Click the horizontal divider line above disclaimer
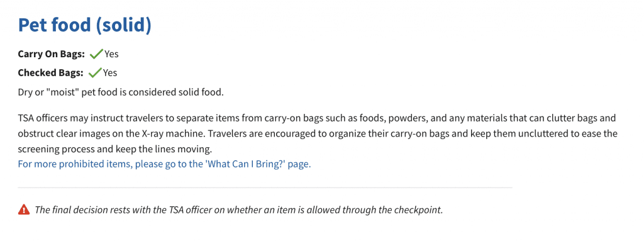The image size is (644, 241). [265, 188]
